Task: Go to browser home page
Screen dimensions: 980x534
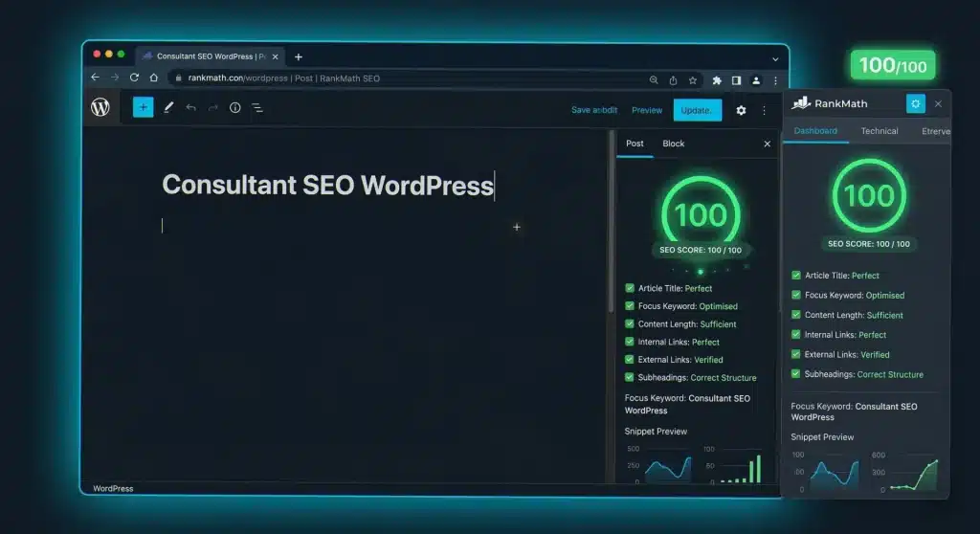Action: point(154,78)
